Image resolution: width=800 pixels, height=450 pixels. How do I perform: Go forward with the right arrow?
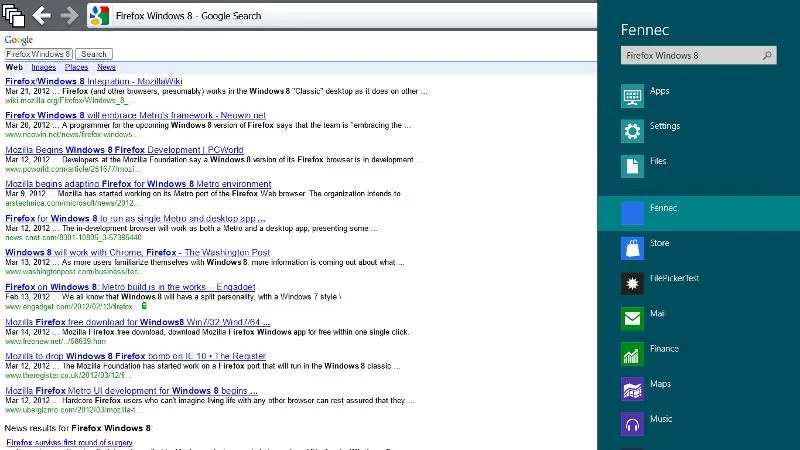(x=69, y=15)
